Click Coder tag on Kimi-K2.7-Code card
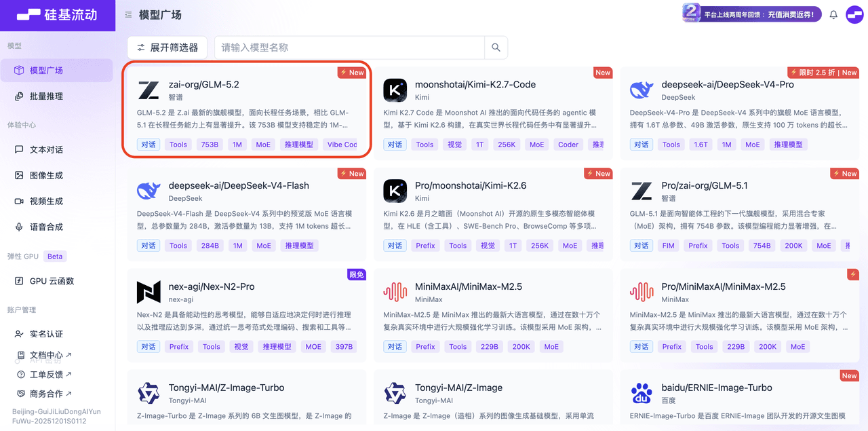 pos(568,145)
